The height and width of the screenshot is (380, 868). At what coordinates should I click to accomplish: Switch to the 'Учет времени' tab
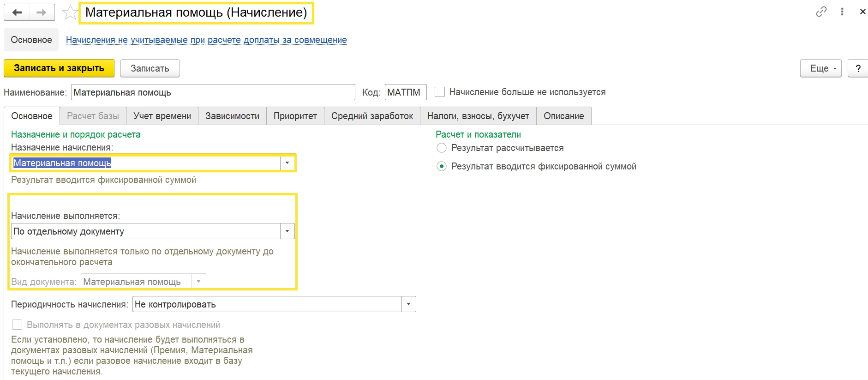coord(162,116)
